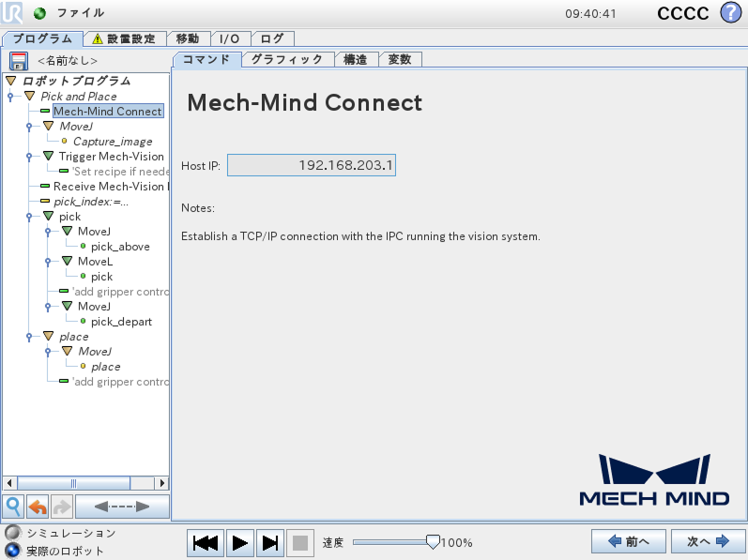748x560 pixels.
Task: Select the コマンド sub-tab
Action: click(206, 60)
